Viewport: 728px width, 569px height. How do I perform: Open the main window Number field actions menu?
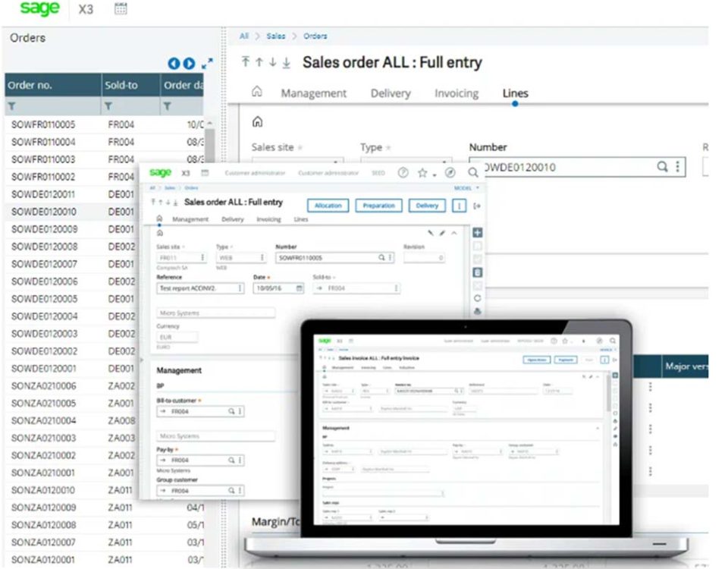(x=678, y=167)
